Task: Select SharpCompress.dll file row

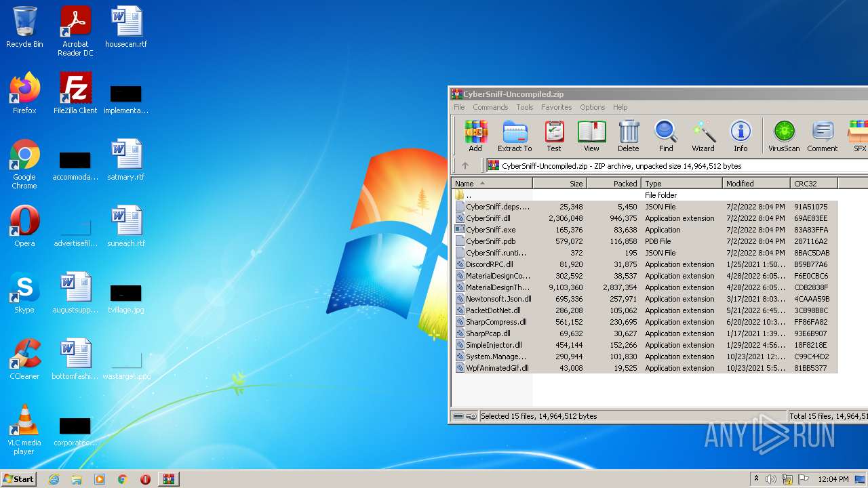Action: [x=645, y=322]
